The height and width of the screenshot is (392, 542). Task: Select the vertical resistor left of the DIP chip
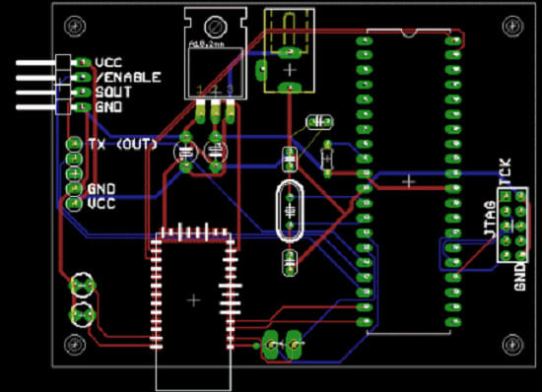(327, 159)
